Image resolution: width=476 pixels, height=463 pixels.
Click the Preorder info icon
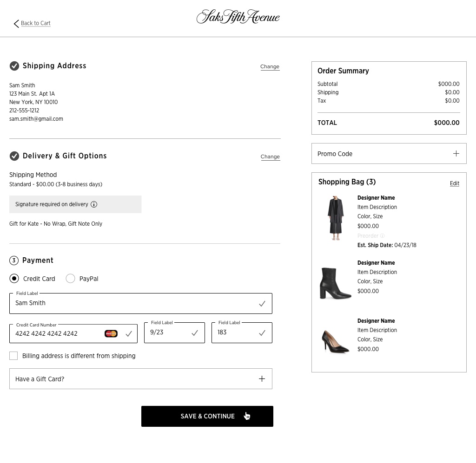(x=383, y=236)
